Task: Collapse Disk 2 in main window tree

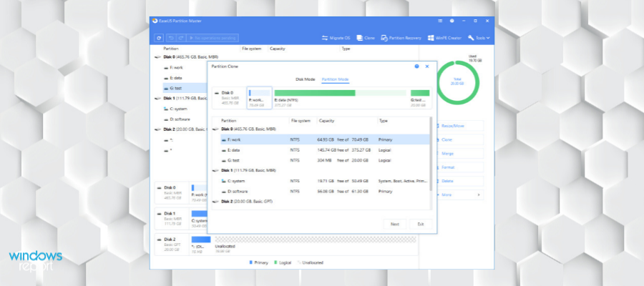Action: [x=157, y=129]
